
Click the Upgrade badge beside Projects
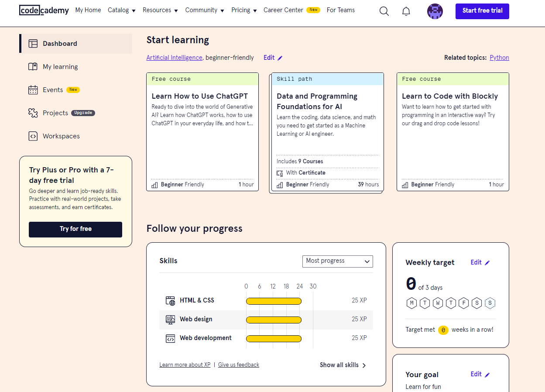tap(83, 113)
